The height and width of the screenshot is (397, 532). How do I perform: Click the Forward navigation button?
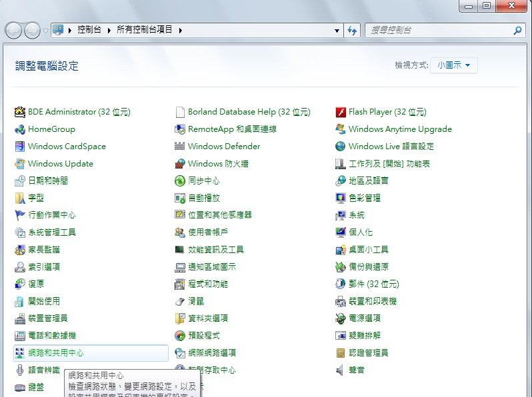pos(32,31)
